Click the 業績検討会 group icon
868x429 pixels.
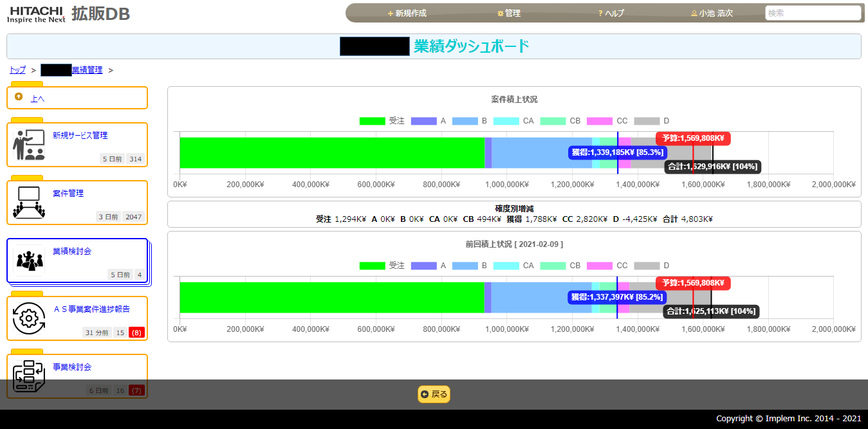[x=29, y=260]
